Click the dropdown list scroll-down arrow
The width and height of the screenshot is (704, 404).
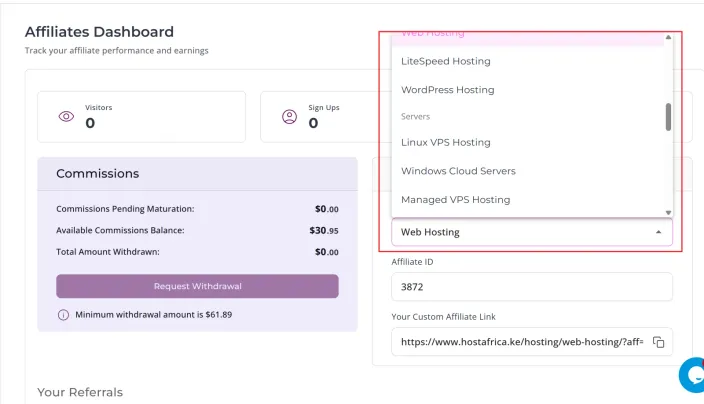(668, 213)
